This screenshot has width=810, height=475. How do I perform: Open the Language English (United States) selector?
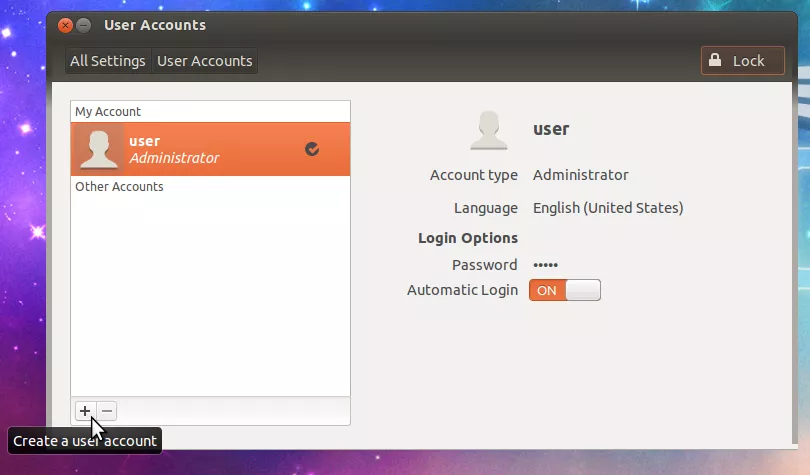click(607, 208)
